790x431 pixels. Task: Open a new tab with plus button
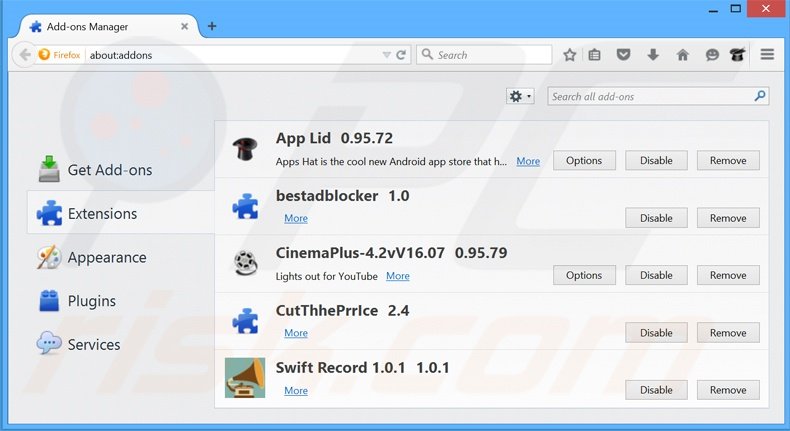212,26
